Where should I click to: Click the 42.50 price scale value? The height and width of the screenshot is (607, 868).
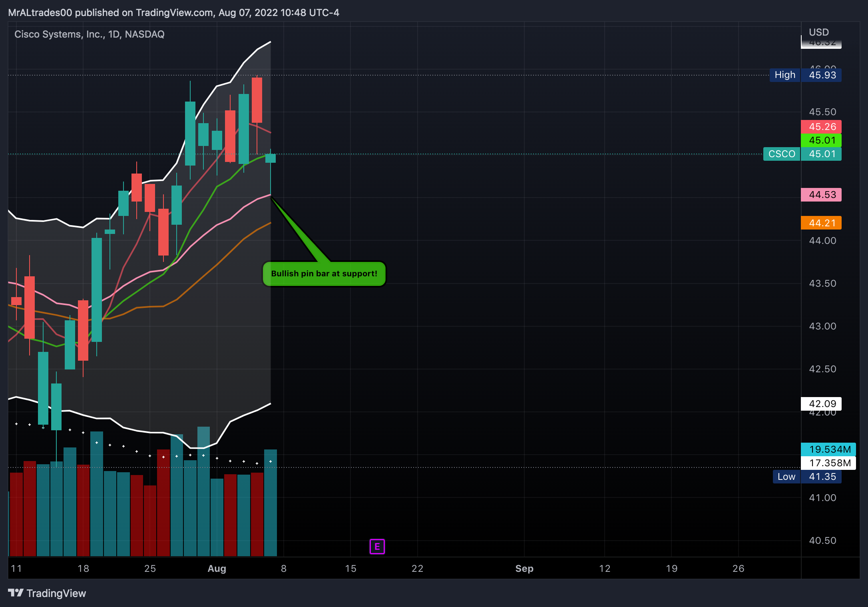click(822, 369)
